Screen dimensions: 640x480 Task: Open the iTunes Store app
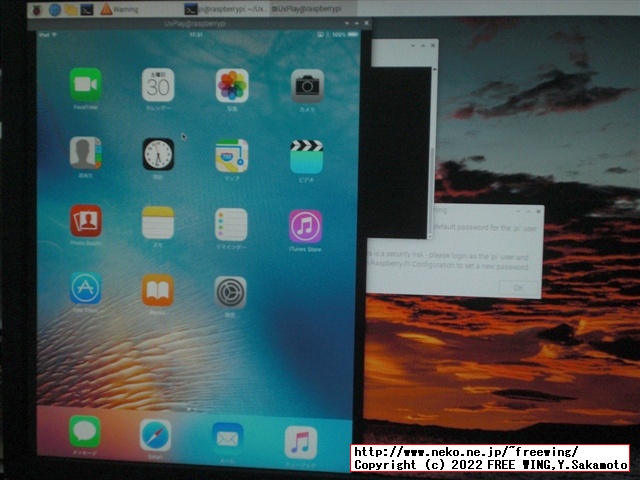pos(305,227)
